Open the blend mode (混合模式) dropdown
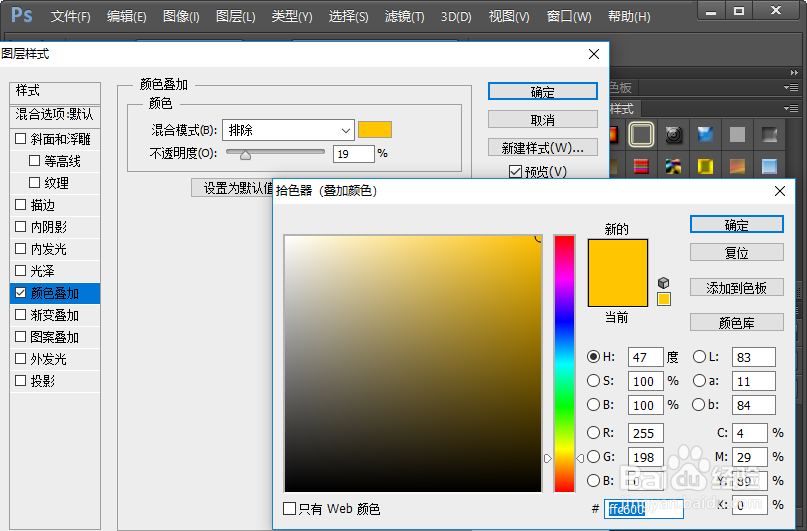 point(288,130)
